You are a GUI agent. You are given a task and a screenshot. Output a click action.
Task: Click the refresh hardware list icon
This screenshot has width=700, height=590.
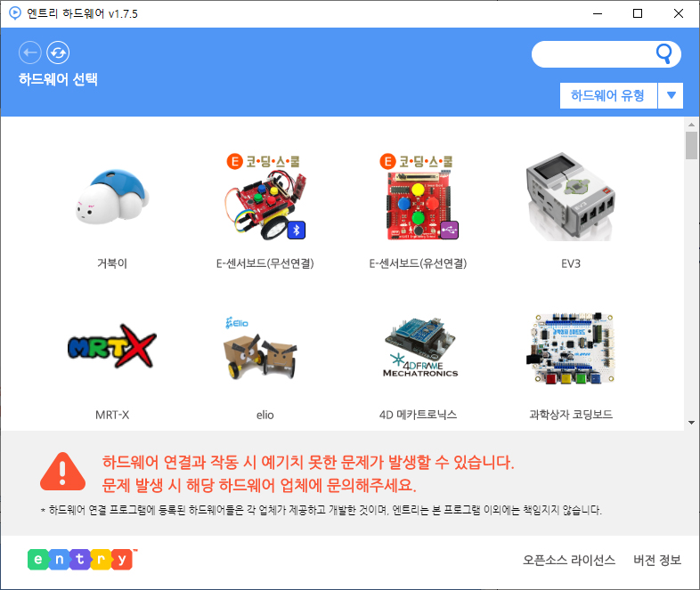(58, 53)
